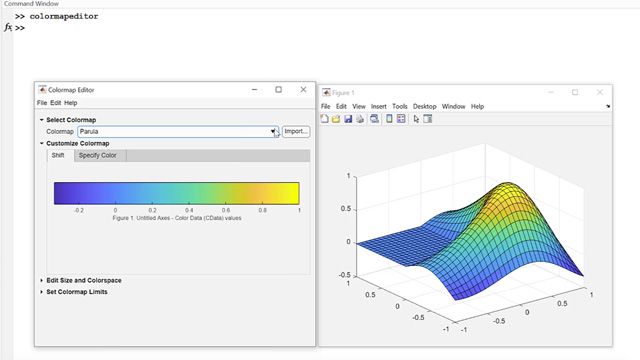The height and width of the screenshot is (360, 640).
Task: Click Print Figure icon in Figure 1
Action: pyautogui.click(x=360, y=119)
